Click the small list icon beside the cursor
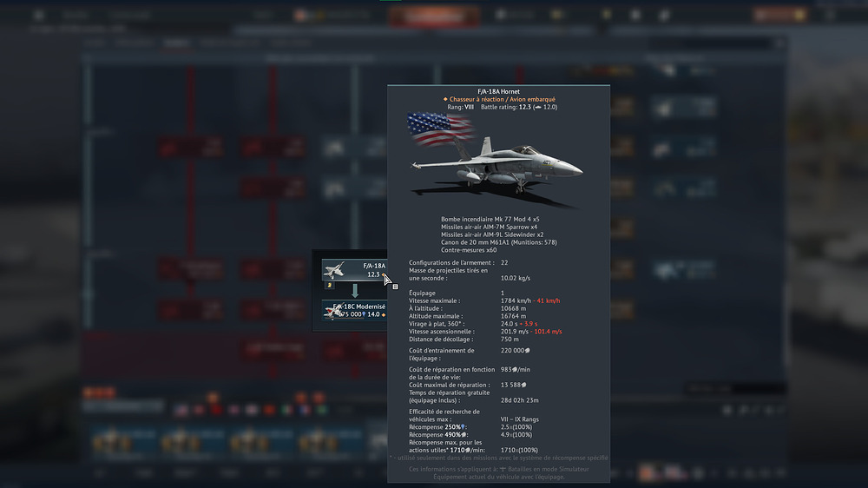This screenshot has height=488, width=868. [395, 286]
